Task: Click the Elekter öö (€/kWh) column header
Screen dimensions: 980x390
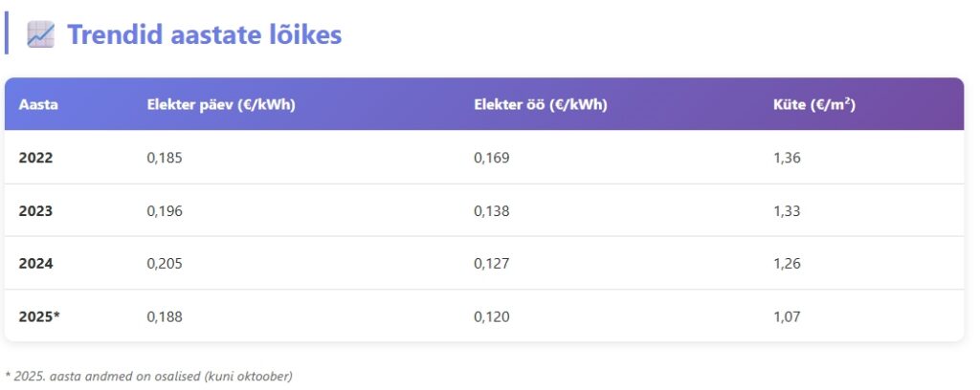Action: pyautogui.click(x=541, y=104)
